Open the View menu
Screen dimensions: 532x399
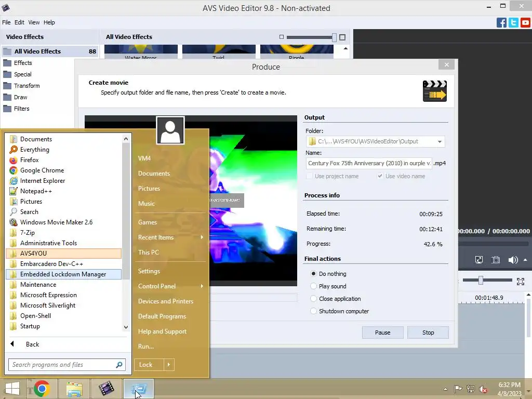tap(34, 22)
